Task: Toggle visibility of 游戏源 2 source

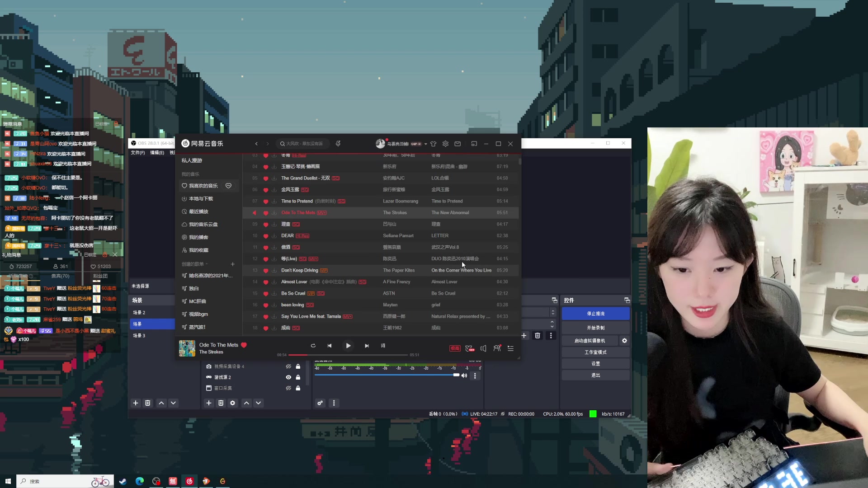Action: click(288, 377)
